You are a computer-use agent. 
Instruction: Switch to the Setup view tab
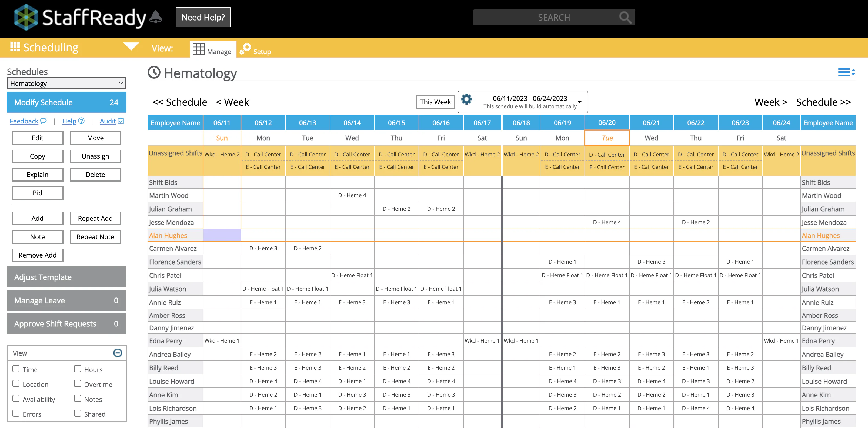pyautogui.click(x=256, y=49)
